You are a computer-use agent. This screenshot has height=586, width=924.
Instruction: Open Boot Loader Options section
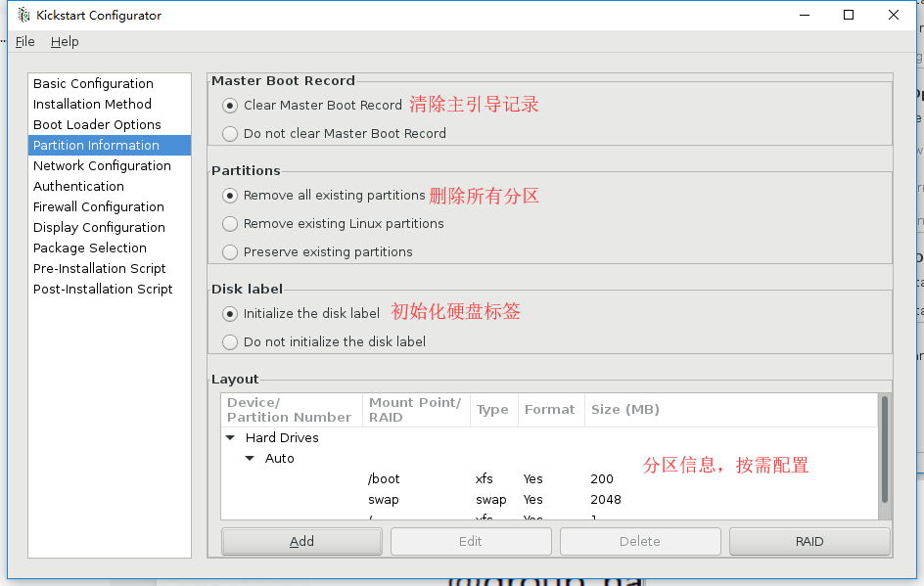coord(110,125)
